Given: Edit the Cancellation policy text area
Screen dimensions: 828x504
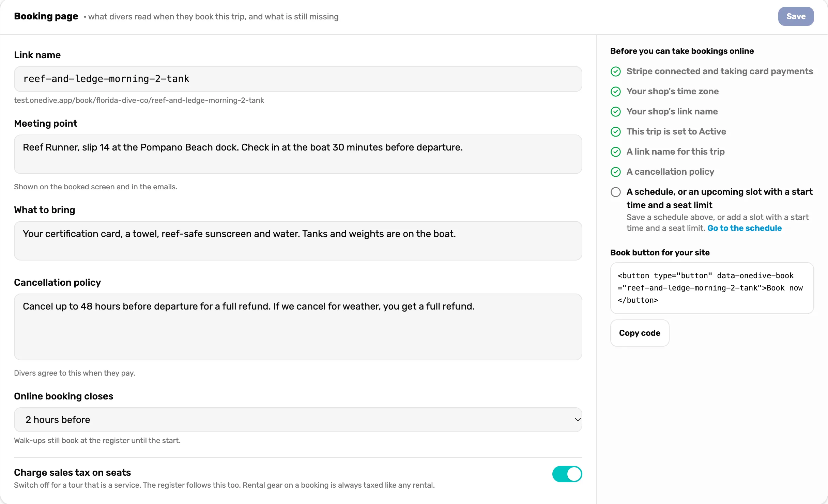Looking at the screenshot, I should click(x=298, y=327).
